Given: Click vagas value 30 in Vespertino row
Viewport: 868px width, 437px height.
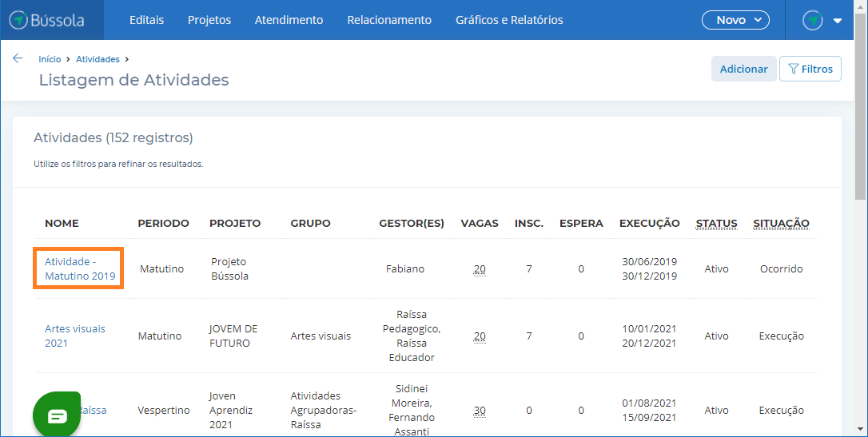Looking at the screenshot, I should click(480, 411).
